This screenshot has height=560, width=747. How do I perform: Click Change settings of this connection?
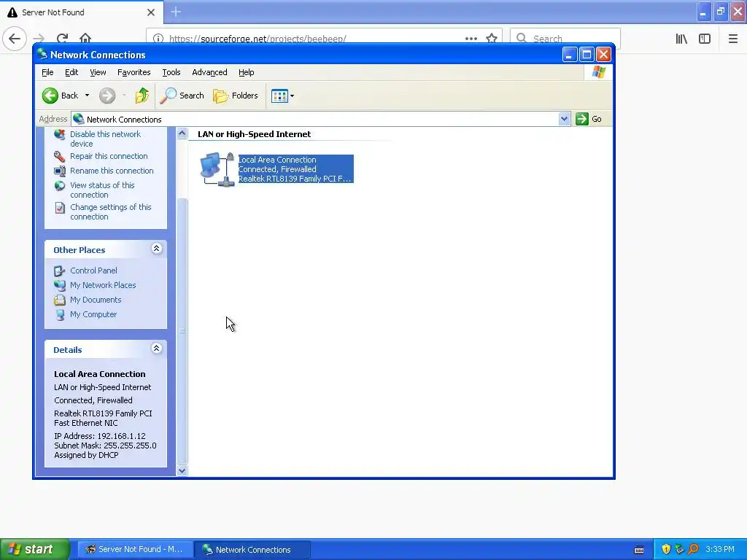[x=111, y=212]
